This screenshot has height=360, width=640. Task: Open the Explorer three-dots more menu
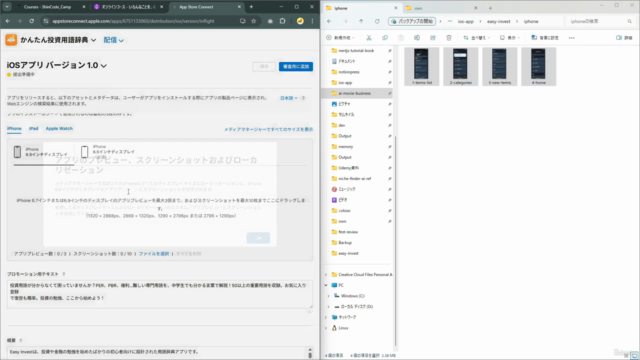[571, 38]
